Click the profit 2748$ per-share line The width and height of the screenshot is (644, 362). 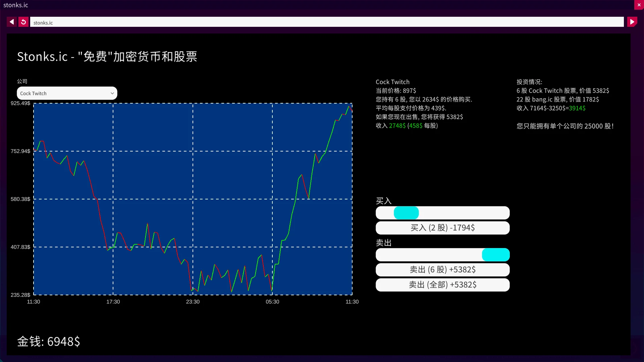click(407, 126)
